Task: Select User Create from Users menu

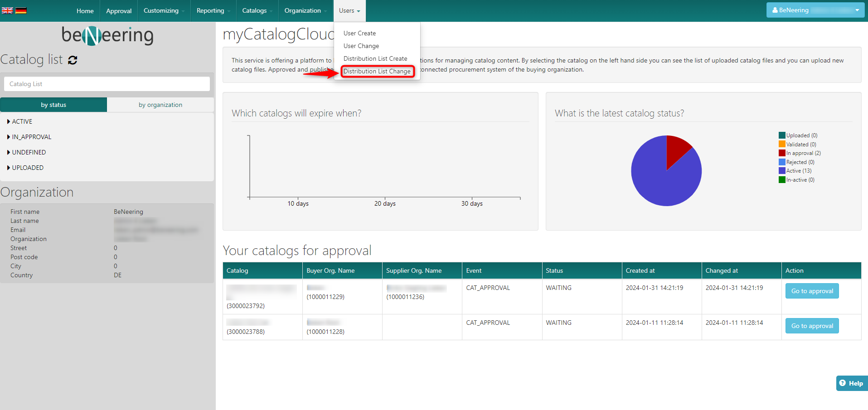Action: click(359, 33)
